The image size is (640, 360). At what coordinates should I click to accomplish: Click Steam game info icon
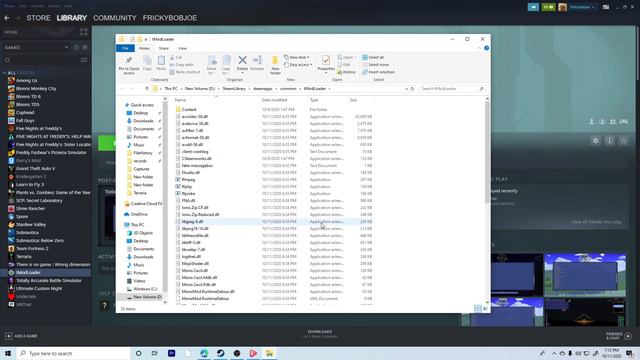point(609,141)
